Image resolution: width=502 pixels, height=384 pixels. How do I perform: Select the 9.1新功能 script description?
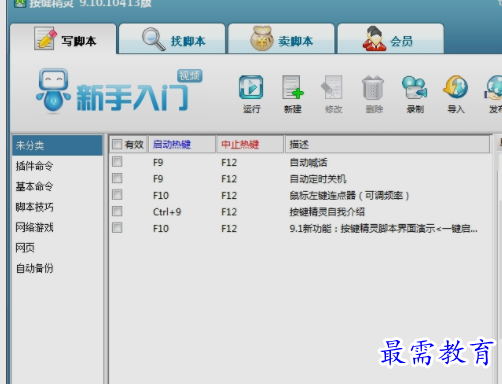click(383, 229)
